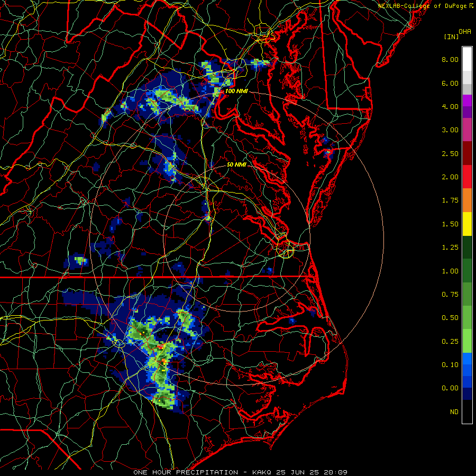The width and height of the screenshot is (476, 476).
Task: Click the 0.10 inch legend label
Action: click(x=450, y=365)
